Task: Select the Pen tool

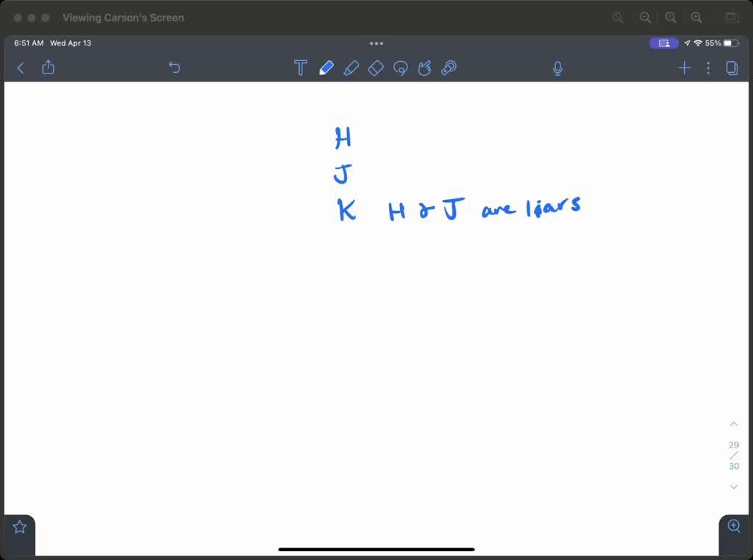Action: tap(326, 68)
